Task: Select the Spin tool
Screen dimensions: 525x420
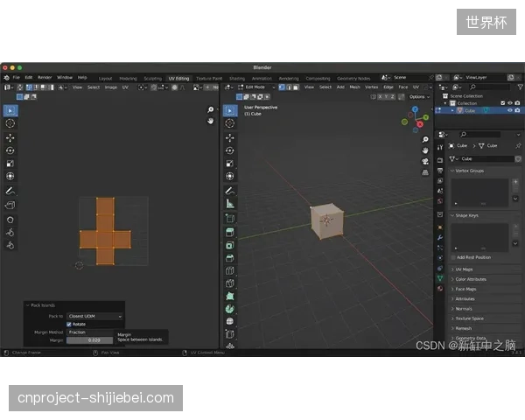Action: [230, 309]
